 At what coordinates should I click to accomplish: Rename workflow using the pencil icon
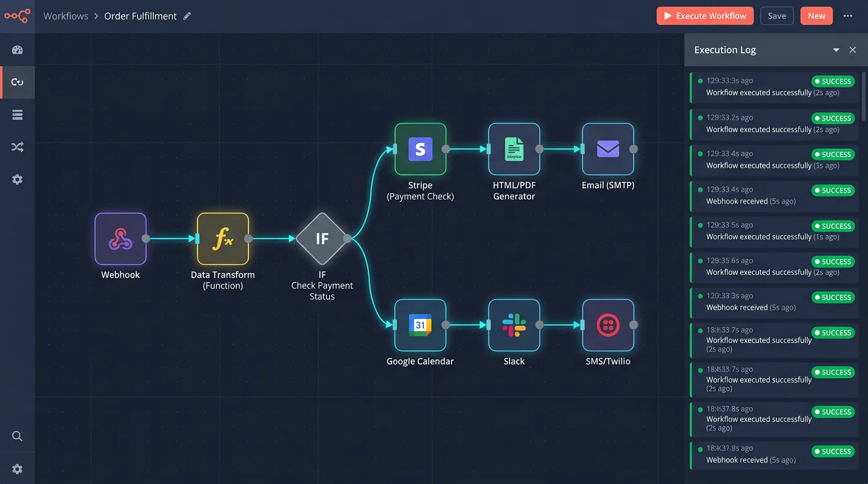[187, 16]
